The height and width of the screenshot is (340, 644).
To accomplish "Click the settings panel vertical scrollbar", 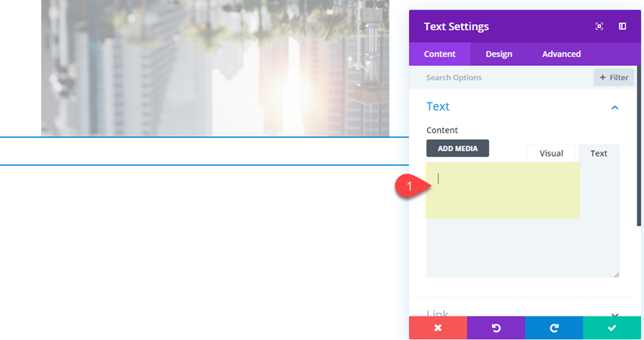I will (x=639, y=146).
